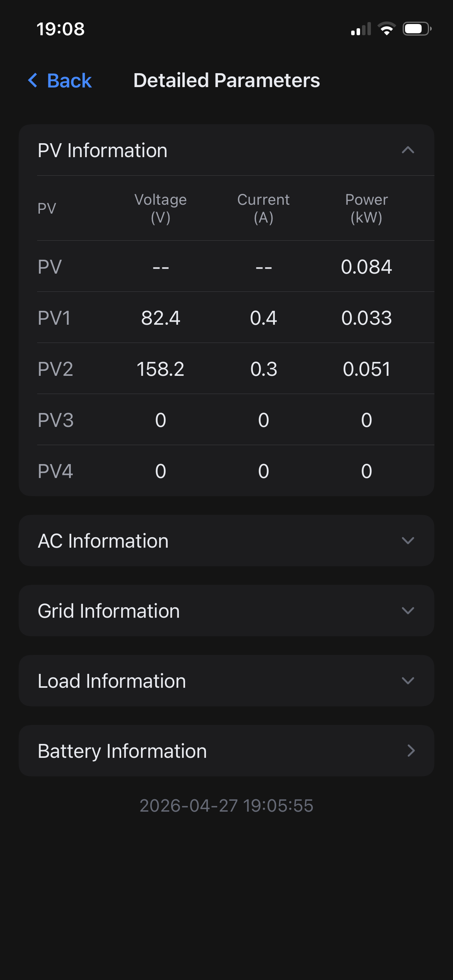Tap the battery status icon
The image size is (453, 980).
(x=417, y=29)
